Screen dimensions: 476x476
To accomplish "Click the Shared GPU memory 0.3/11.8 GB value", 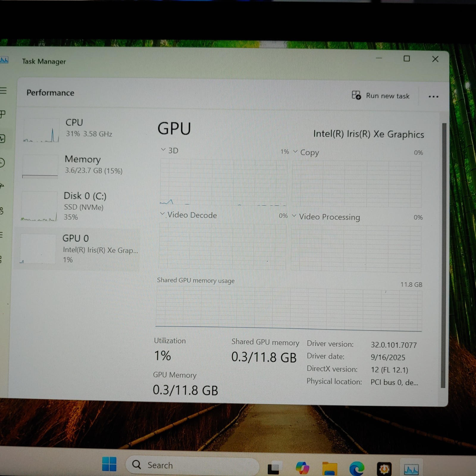I will point(264,357).
